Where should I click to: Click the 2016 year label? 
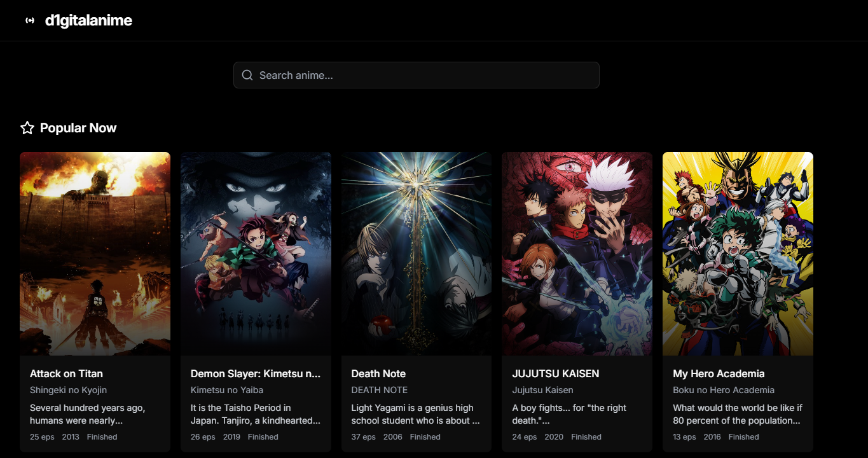point(712,437)
